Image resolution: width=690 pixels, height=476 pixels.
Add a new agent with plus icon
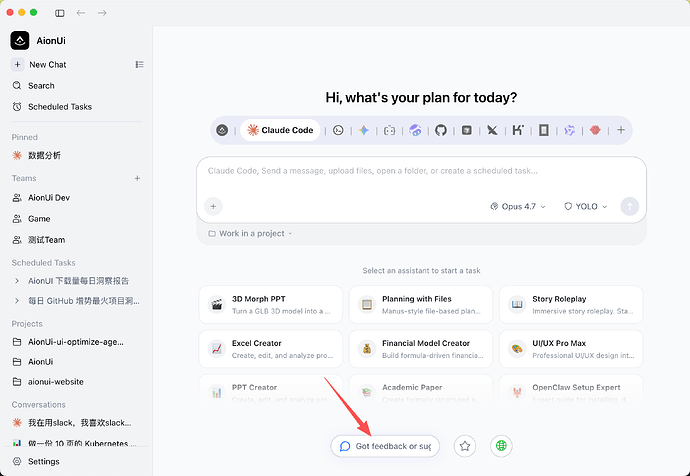tap(621, 130)
